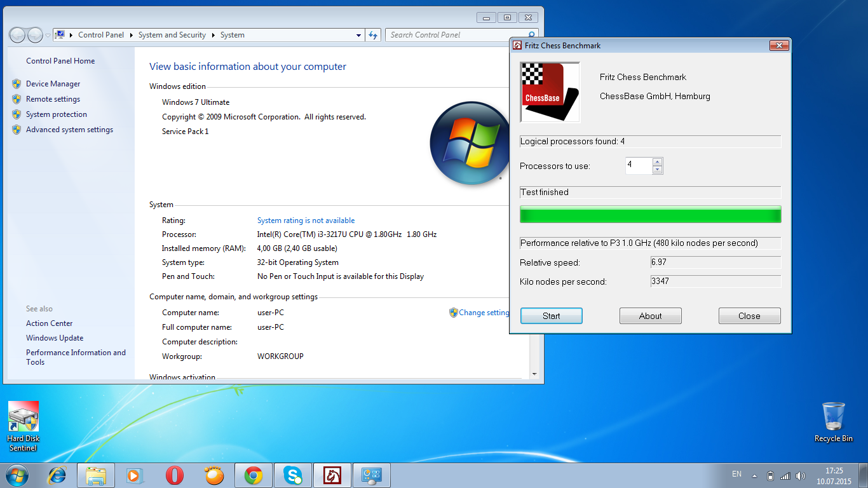868x488 pixels.
Task: Switch to Skype in the taskbar
Action: click(x=293, y=475)
